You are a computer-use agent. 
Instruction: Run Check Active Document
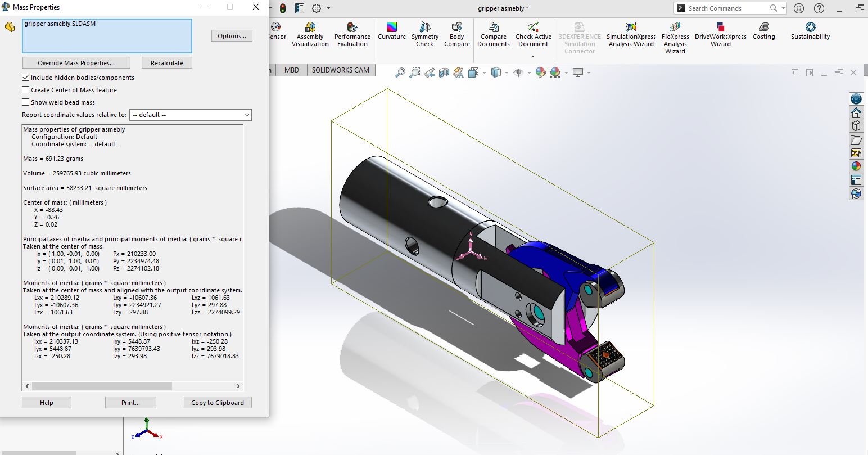point(534,35)
